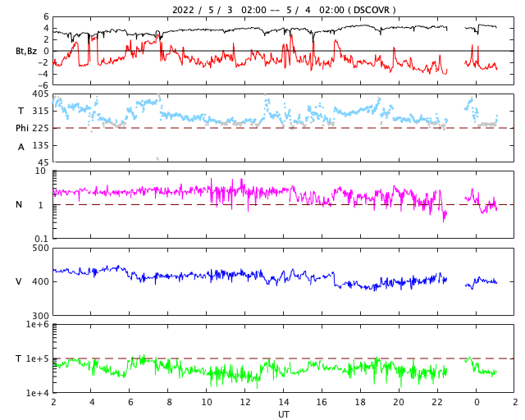Click the start date 2022 / 5 / 3 02:00 in title
This screenshot has width=525, height=420.
(x=219, y=10)
